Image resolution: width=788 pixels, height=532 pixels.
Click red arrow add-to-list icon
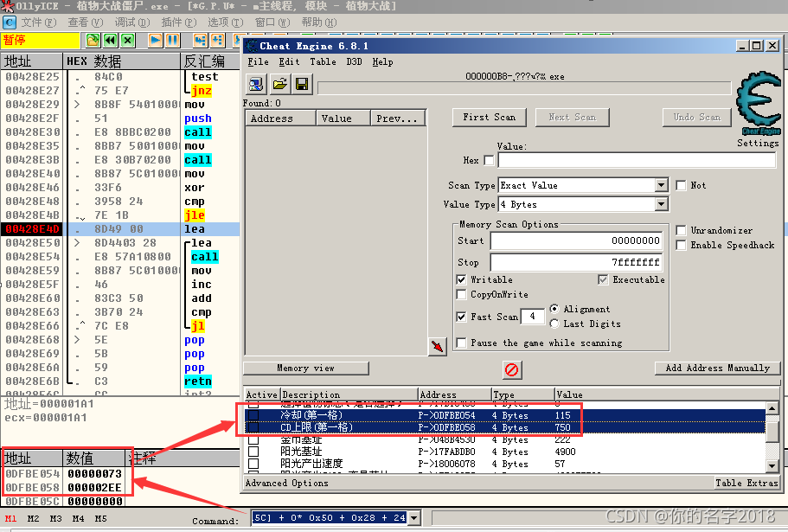(437, 346)
